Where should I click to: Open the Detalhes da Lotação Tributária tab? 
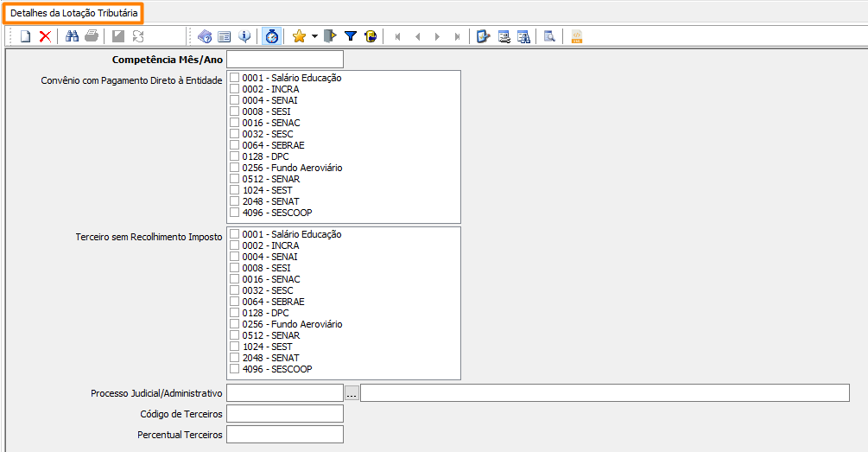pyautogui.click(x=72, y=13)
